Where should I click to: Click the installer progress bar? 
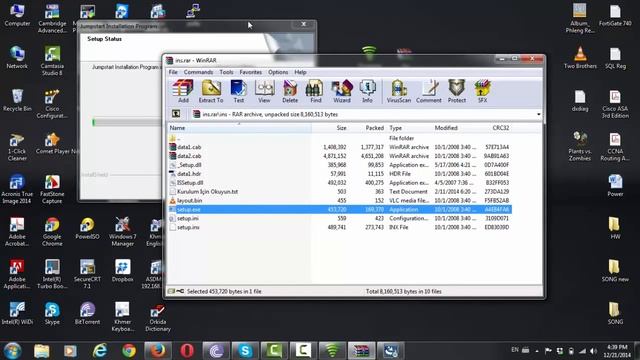[127, 122]
